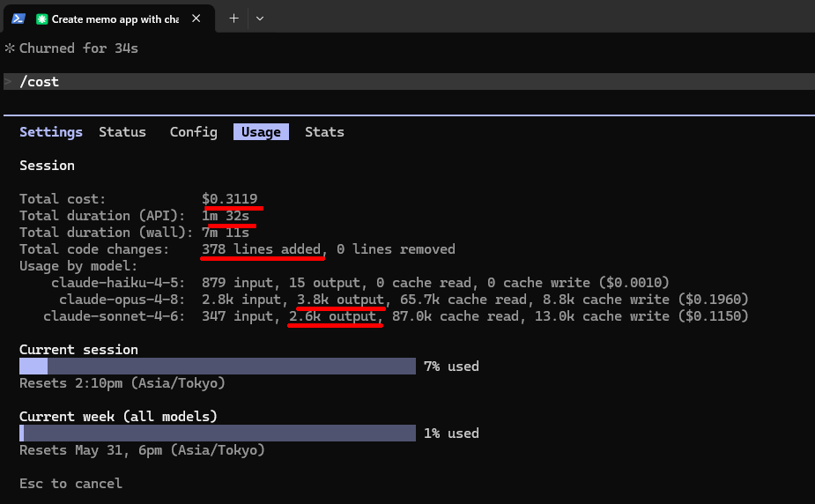815x504 pixels.
Task: Click the green Claude icon in the tab title
Action: (41, 19)
